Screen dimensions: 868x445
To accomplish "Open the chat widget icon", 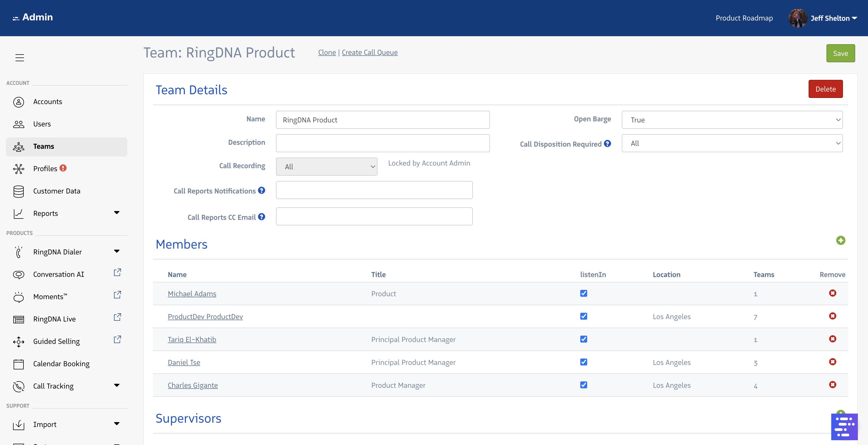I will [x=844, y=426].
